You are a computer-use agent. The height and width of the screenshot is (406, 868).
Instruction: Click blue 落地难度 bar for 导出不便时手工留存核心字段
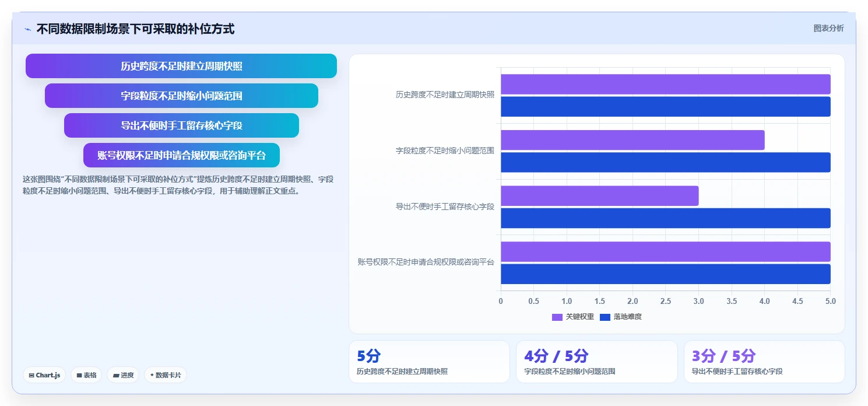pyautogui.click(x=665, y=218)
